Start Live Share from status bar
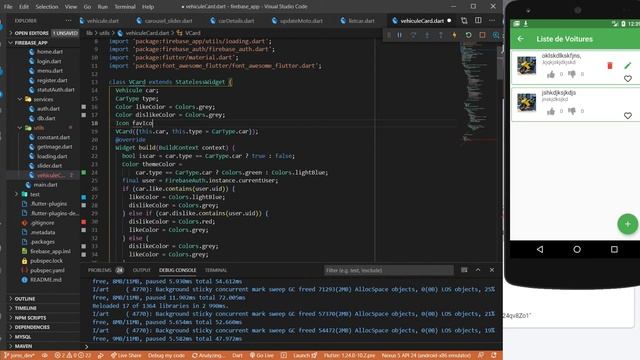This screenshot has width=640, height=360. (x=126, y=356)
